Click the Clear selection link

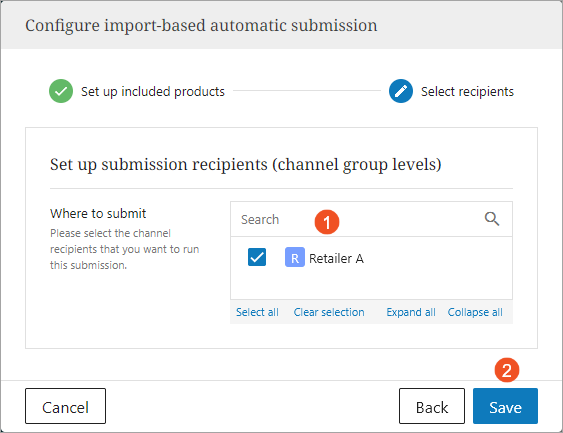pos(329,312)
